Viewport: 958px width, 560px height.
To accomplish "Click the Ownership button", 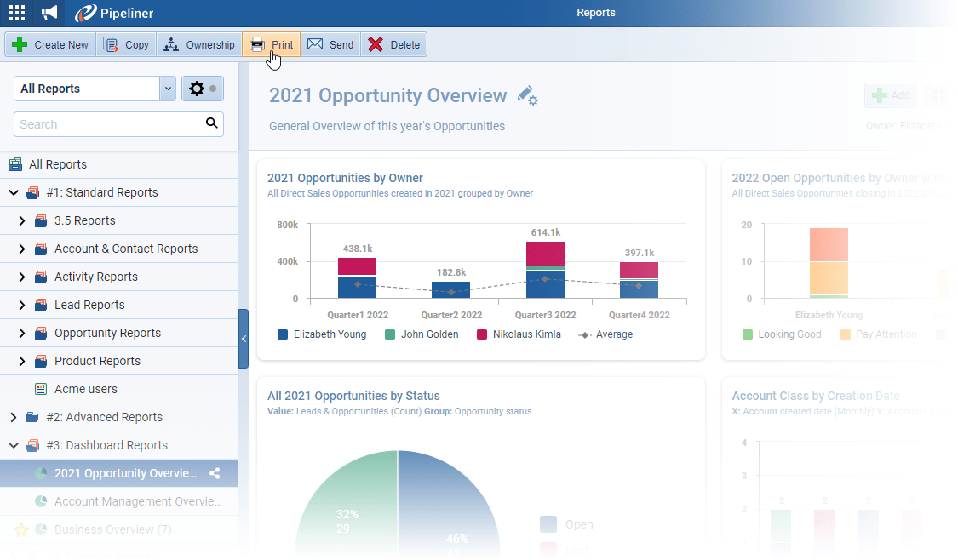I will click(x=199, y=45).
